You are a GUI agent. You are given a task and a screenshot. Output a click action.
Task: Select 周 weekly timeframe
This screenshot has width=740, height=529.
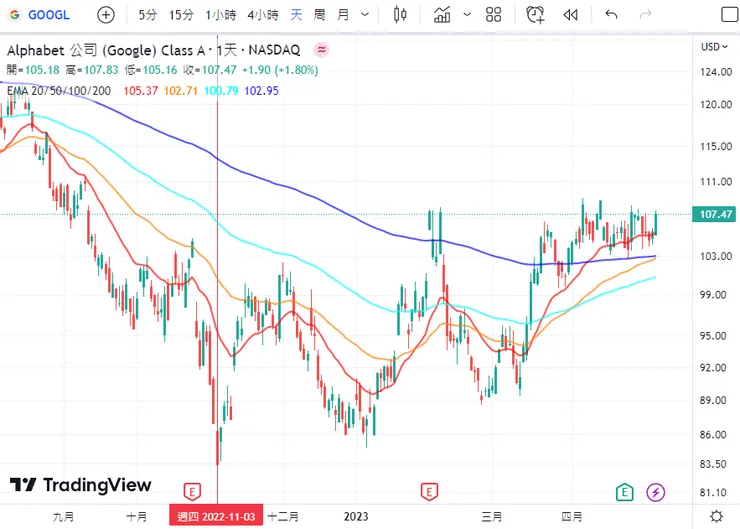pos(320,15)
